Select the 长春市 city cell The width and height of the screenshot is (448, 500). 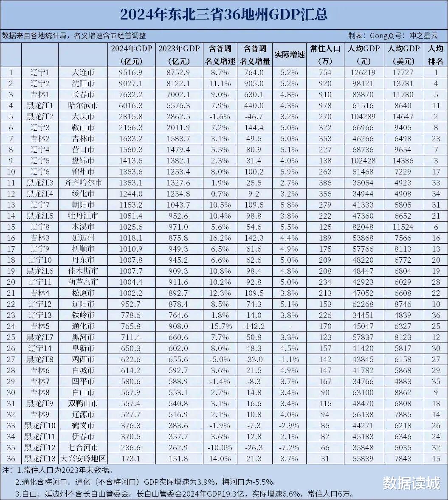point(83,94)
